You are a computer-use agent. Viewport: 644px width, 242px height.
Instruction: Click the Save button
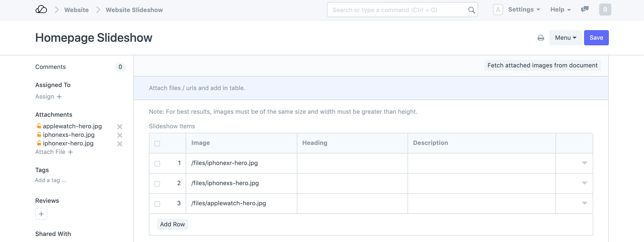pos(596,38)
